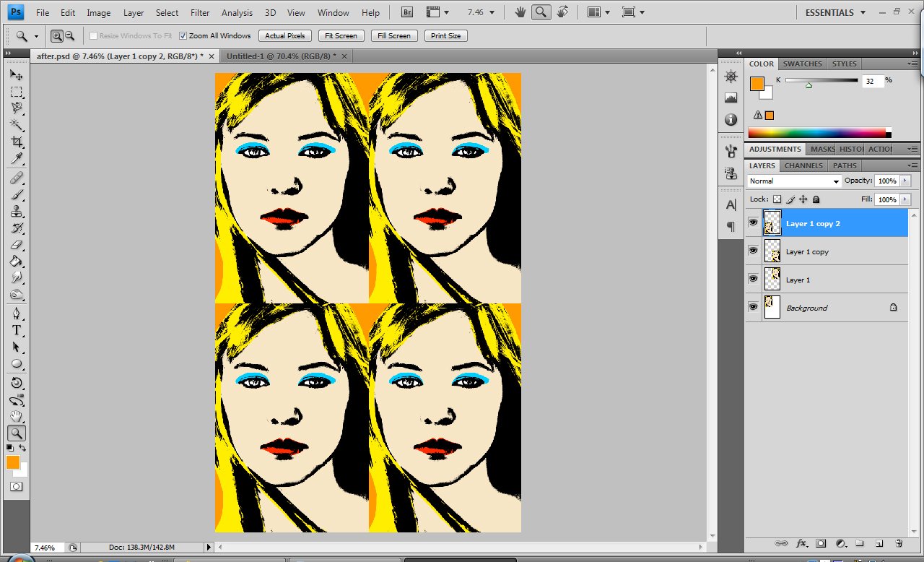This screenshot has width=924, height=562.
Task: Select the Lasso tool
Action: coord(16,108)
